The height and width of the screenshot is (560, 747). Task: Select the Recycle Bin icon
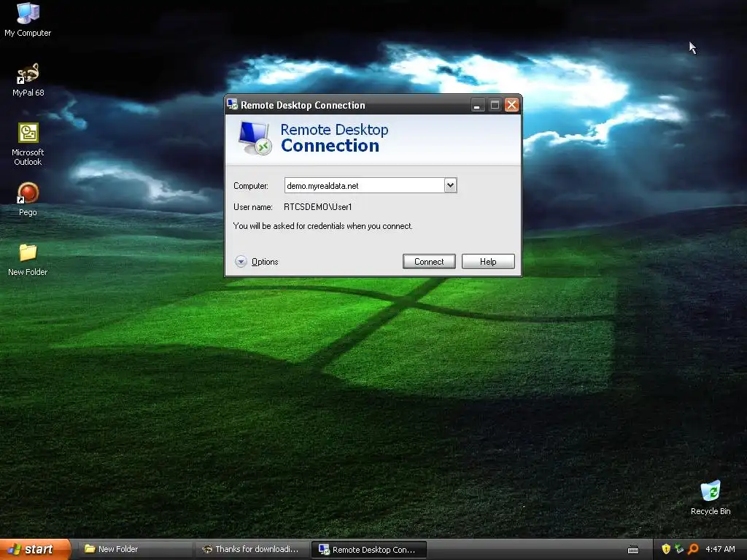(x=711, y=498)
